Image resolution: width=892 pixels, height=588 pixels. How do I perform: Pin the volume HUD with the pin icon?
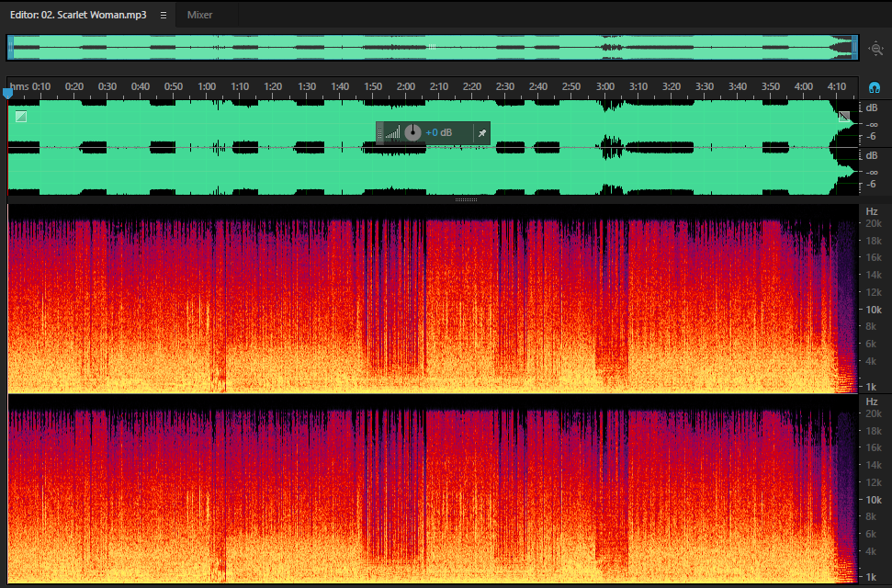pos(482,133)
